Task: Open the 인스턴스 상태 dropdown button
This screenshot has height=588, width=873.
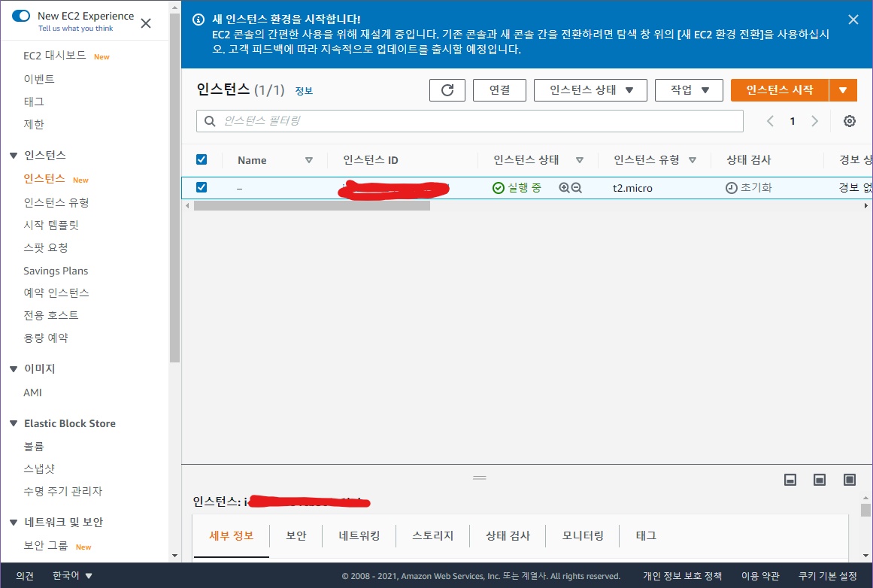Action: click(590, 90)
